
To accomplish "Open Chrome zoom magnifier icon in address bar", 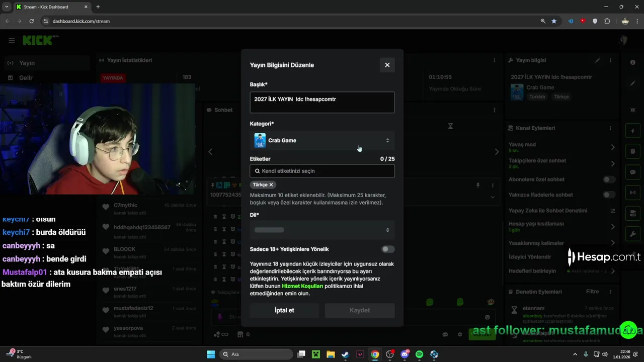I will [x=543, y=21].
